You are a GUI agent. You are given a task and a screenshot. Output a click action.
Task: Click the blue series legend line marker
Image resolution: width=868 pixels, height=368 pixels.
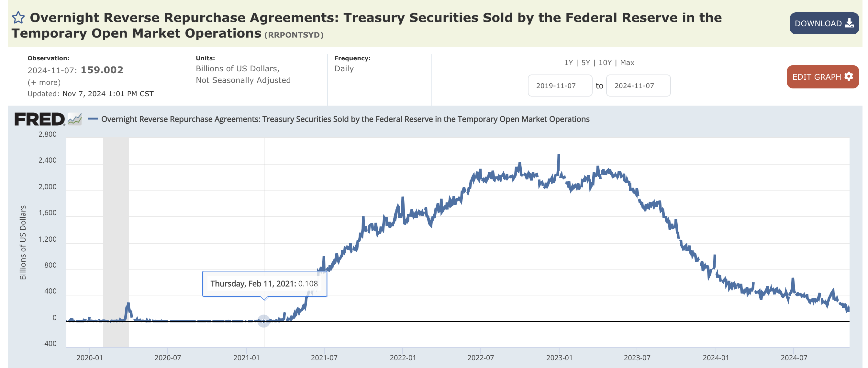pos(93,119)
